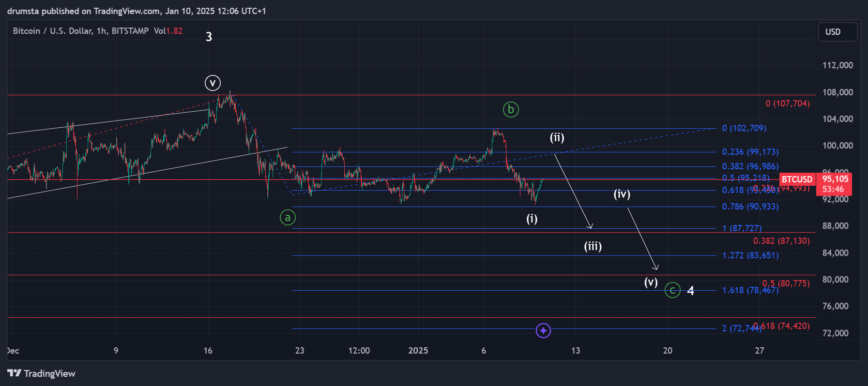Select the (i) sub-wave label

(x=532, y=219)
